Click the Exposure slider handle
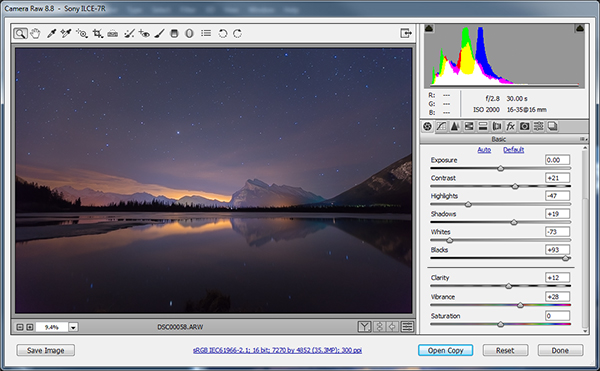The height and width of the screenshot is (371, 600). click(501, 168)
